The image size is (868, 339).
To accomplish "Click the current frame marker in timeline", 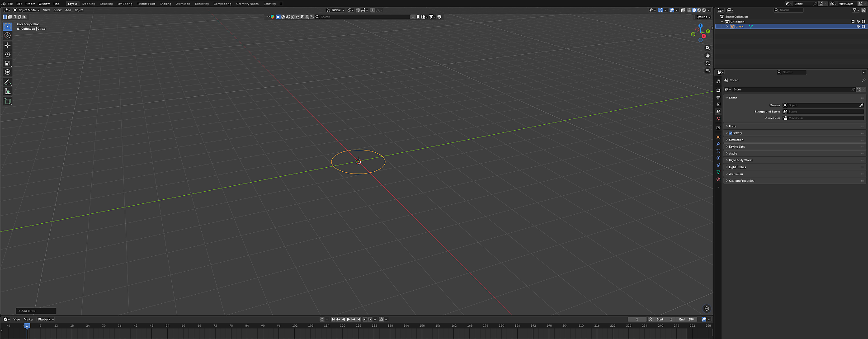I will [x=27, y=325].
